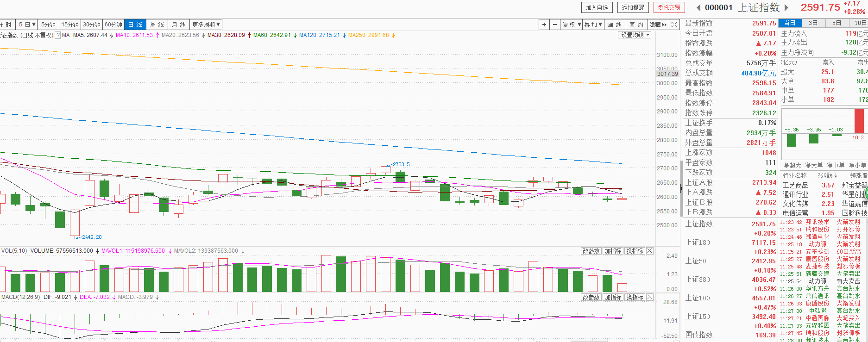Sort by 涨幅% column arrow
This screenshot has height=342, width=868.
(x=836, y=175)
